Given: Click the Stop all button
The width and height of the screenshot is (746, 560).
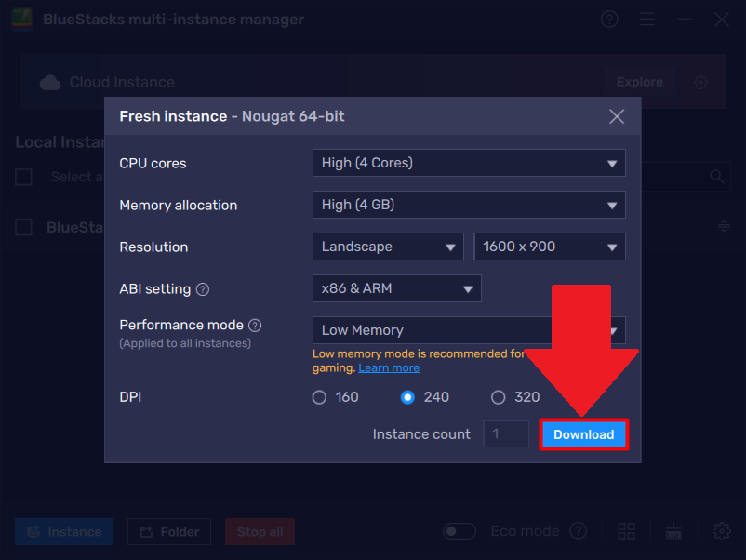Looking at the screenshot, I should (x=260, y=531).
